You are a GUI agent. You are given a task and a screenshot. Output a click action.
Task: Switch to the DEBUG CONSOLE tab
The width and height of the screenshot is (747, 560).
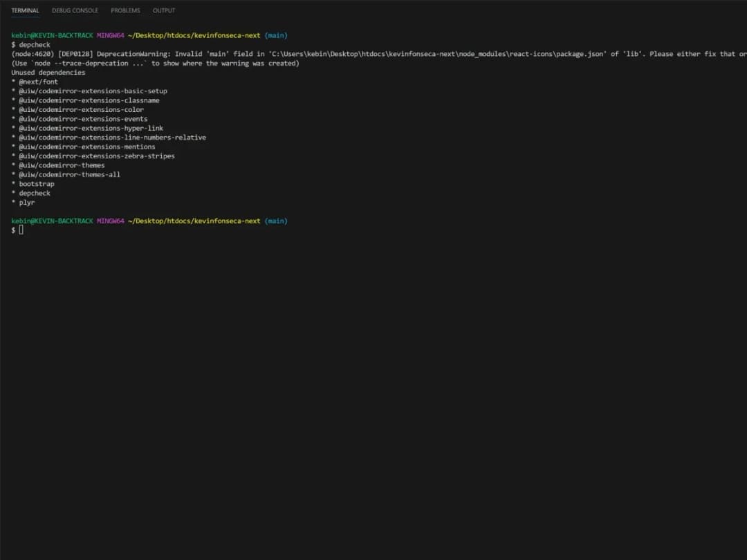point(75,10)
